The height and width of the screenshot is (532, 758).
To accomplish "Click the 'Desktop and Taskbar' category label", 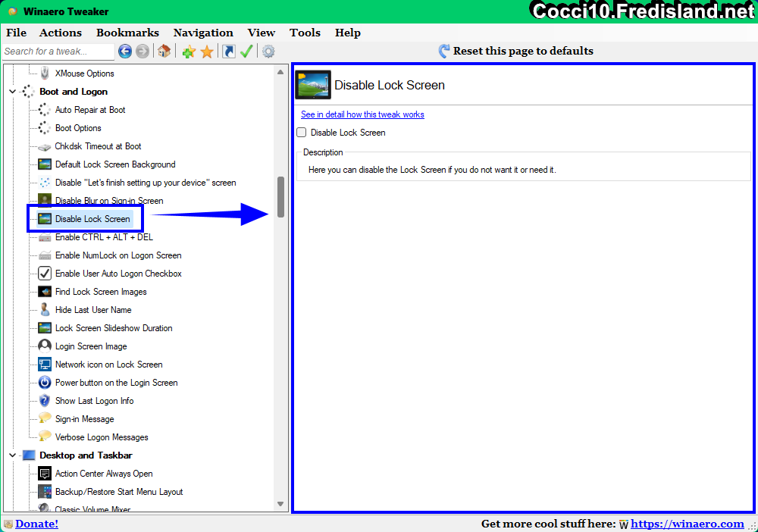I will [x=86, y=455].
